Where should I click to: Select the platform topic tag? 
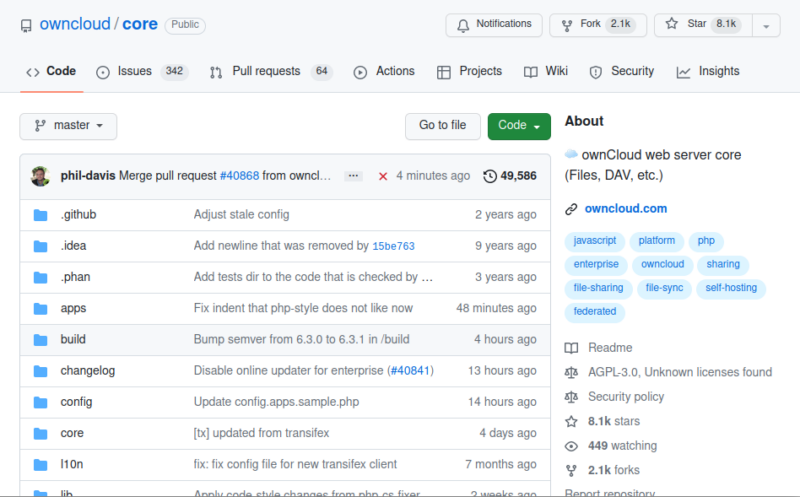tap(657, 241)
